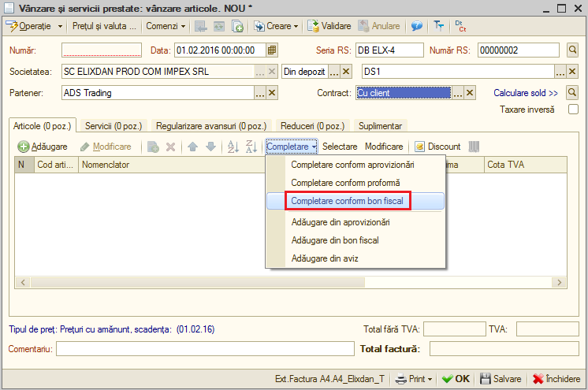Viewport: 588px width, 390px height.
Task: Click the copy row icon in the Articole toolbar
Action: click(153, 147)
